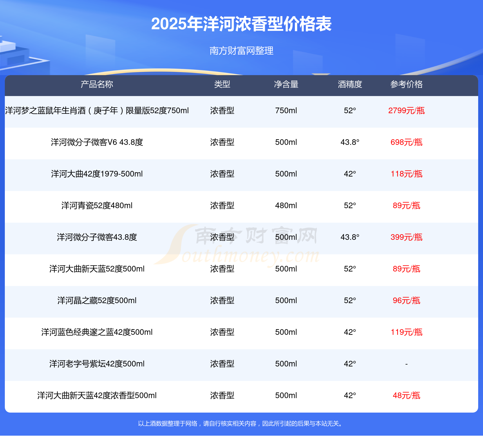This screenshot has width=483, height=448.
Task: Click the 参考价格 column header
Action: point(407,84)
